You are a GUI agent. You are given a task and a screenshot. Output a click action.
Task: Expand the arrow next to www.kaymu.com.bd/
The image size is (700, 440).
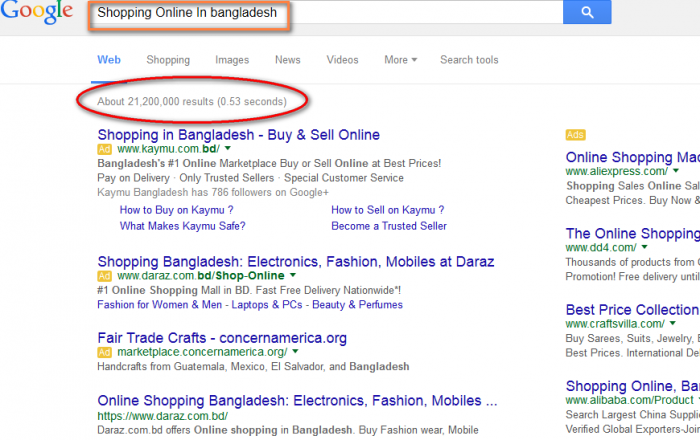click(228, 148)
